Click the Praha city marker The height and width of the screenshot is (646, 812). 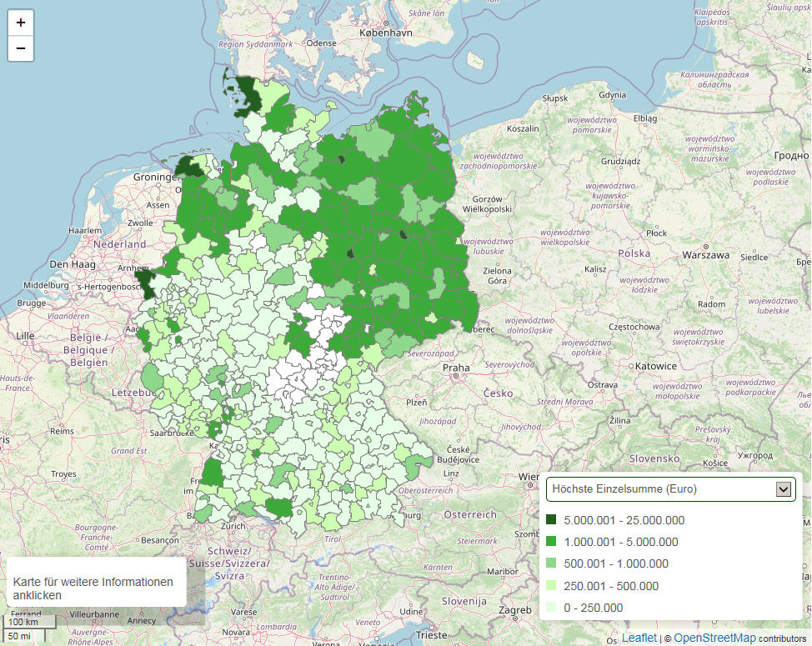tap(456, 376)
